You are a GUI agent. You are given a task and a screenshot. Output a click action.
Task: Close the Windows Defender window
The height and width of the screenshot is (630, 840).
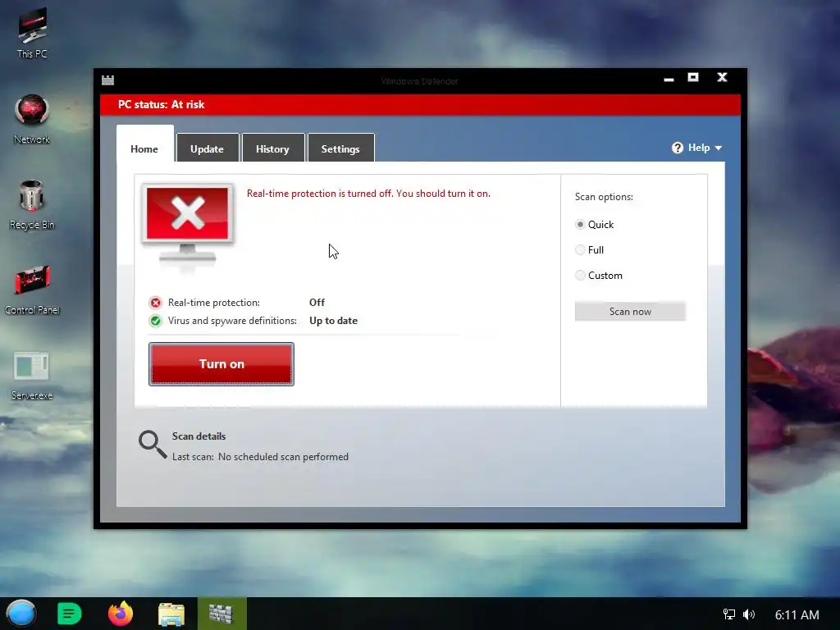722,78
